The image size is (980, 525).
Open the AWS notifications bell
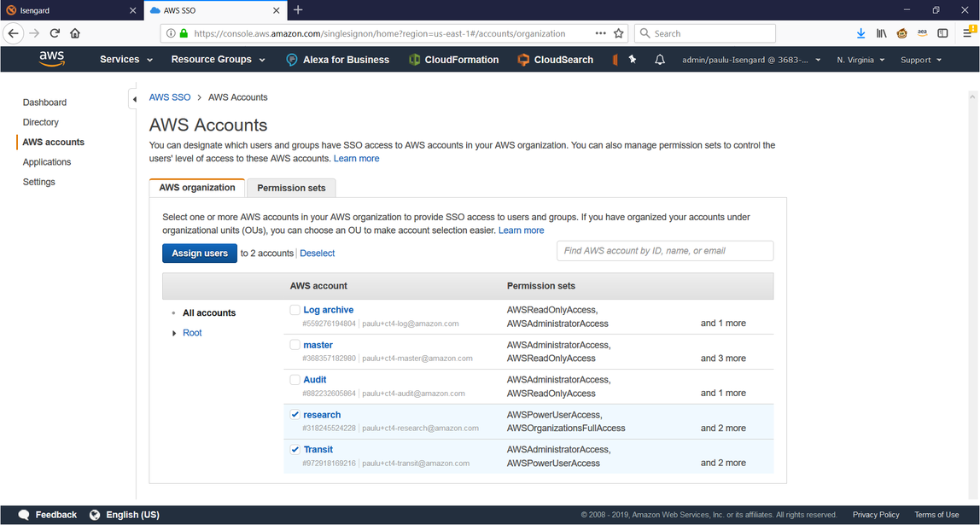click(659, 60)
